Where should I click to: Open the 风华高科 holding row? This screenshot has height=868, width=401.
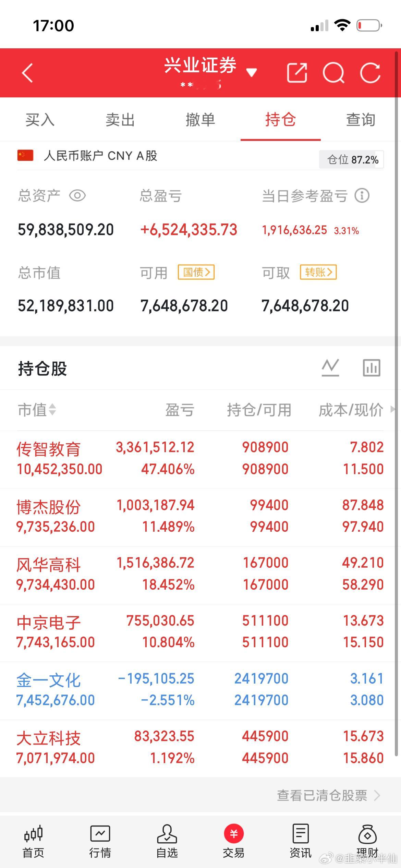point(200,575)
